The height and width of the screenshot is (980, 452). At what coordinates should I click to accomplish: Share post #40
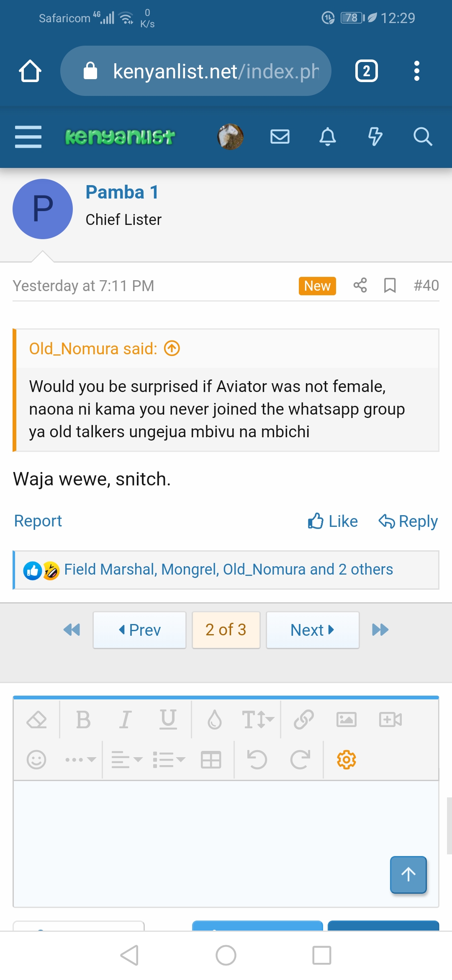tap(360, 286)
